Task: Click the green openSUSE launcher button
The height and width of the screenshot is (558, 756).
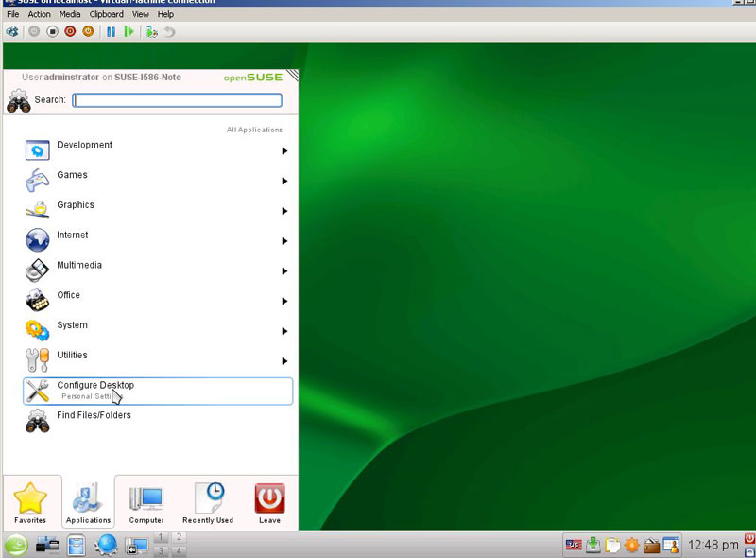Action: pyautogui.click(x=16, y=546)
